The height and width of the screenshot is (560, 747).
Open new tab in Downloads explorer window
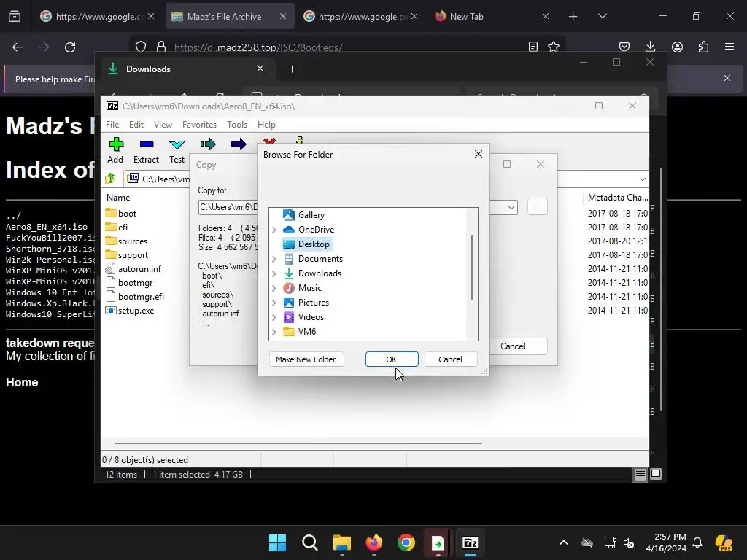click(292, 69)
